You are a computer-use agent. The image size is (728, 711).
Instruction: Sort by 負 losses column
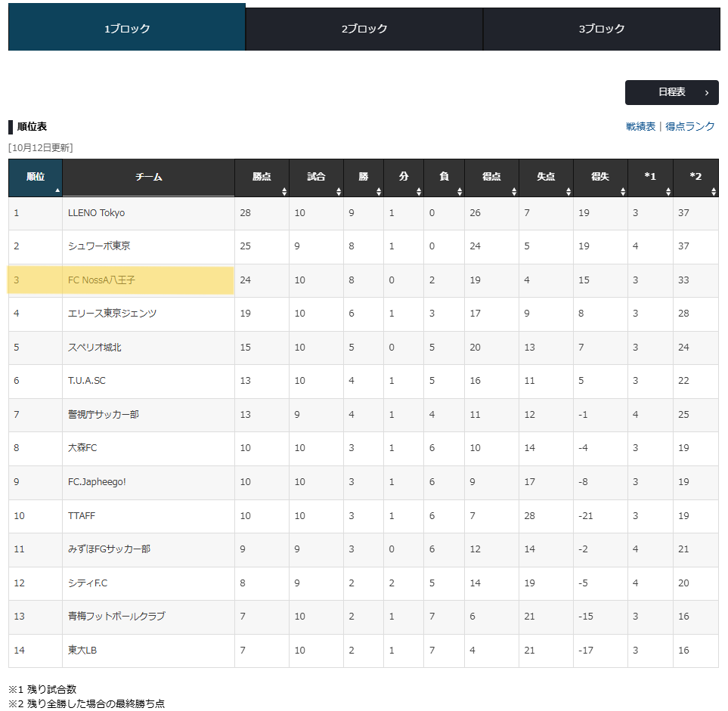tap(444, 177)
